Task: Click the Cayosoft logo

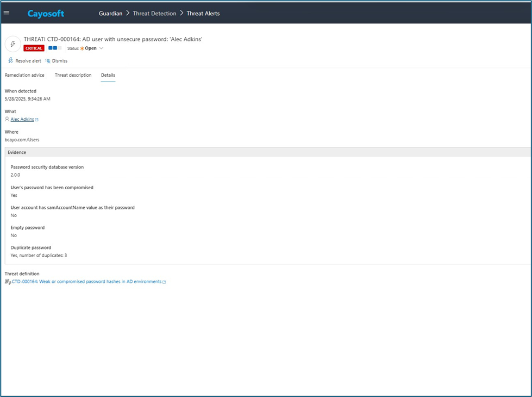Action: tap(46, 14)
